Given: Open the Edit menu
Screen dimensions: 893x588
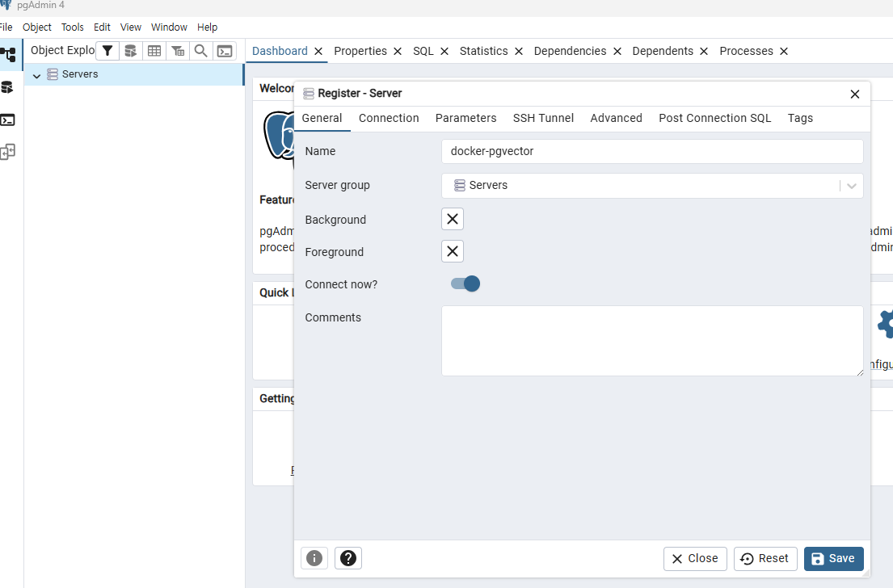Looking at the screenshot, I should pos(102,27).
